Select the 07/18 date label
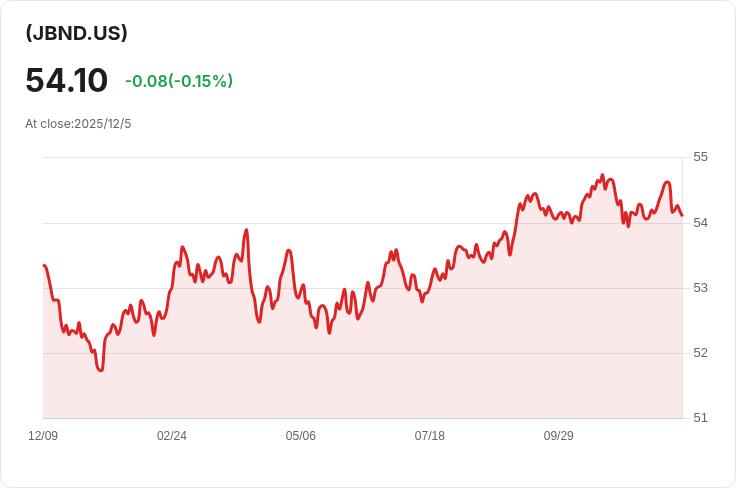 [x=429, y=436]
